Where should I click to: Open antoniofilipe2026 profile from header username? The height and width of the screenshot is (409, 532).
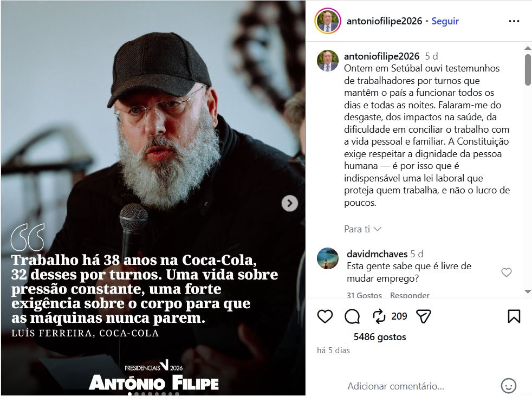(x=384, y=21)
